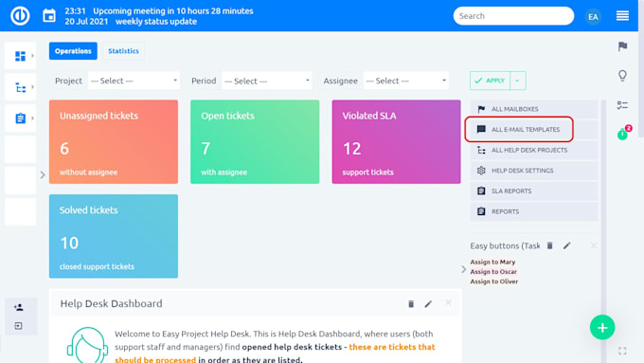Click the lightbulb icon on right rail

622,76
